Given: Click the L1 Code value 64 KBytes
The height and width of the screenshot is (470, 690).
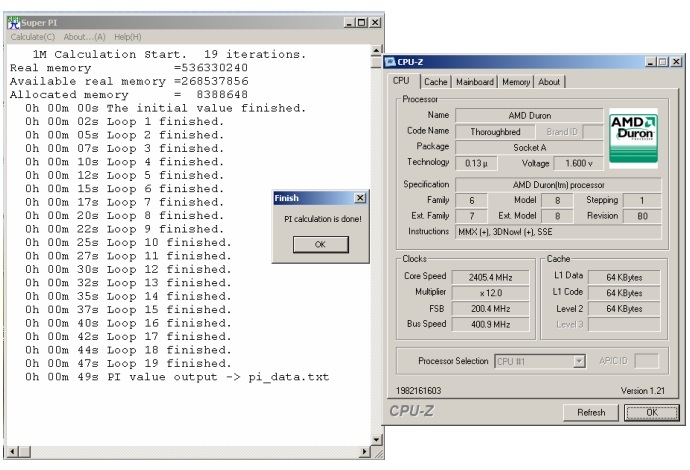Looking at the screenshot, I should 624,293.
